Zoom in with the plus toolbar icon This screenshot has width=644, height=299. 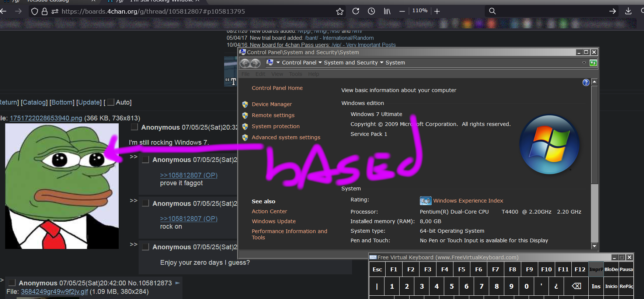437,11
